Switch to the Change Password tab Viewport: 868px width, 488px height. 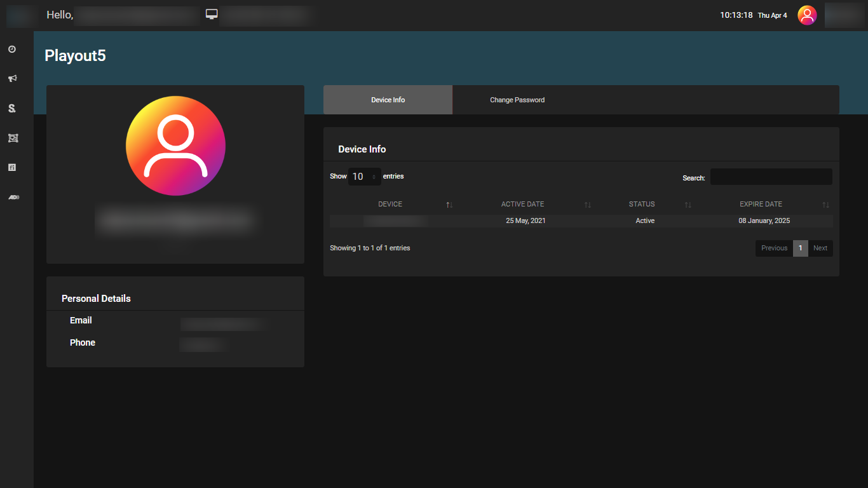tap(517, 100)
